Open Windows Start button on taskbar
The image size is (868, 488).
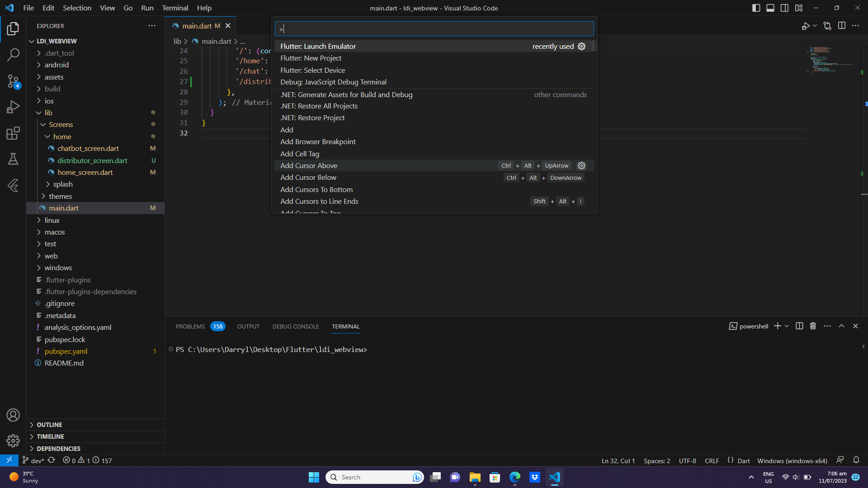[314, 477]
